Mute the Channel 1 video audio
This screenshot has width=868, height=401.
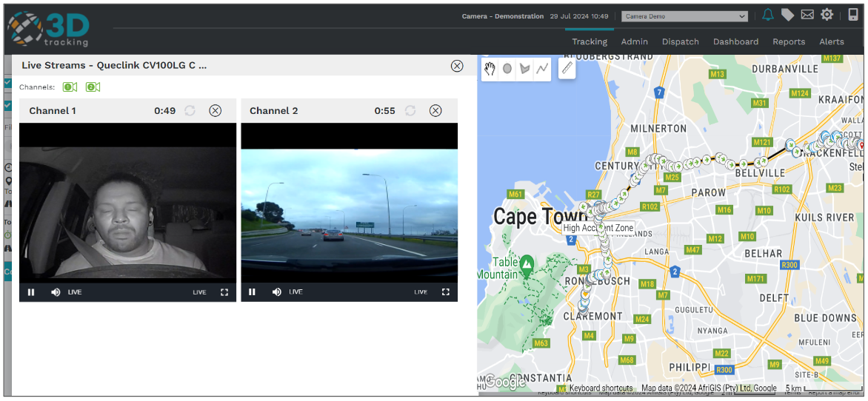point(56,292)
